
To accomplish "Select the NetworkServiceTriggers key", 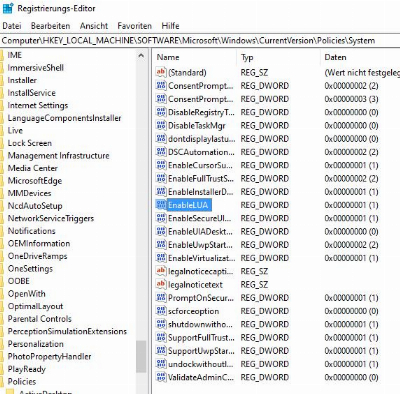I will tap(51, 218).
